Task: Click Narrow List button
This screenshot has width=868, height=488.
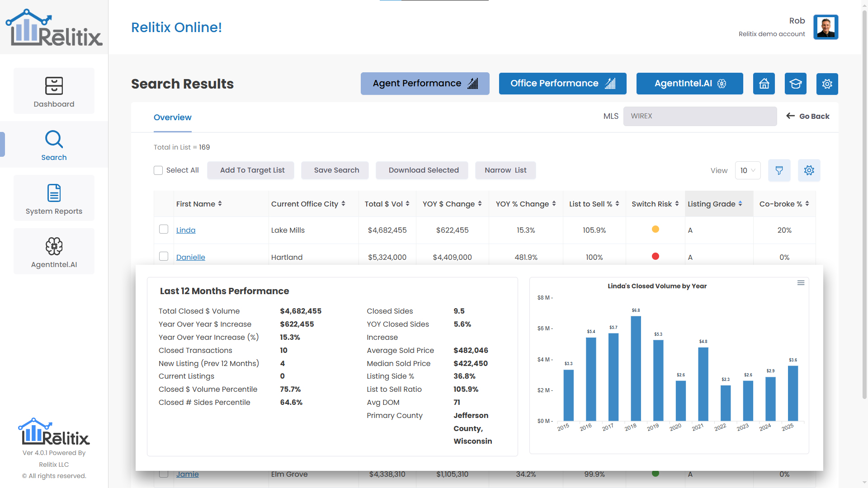Action: pos(505,170)
